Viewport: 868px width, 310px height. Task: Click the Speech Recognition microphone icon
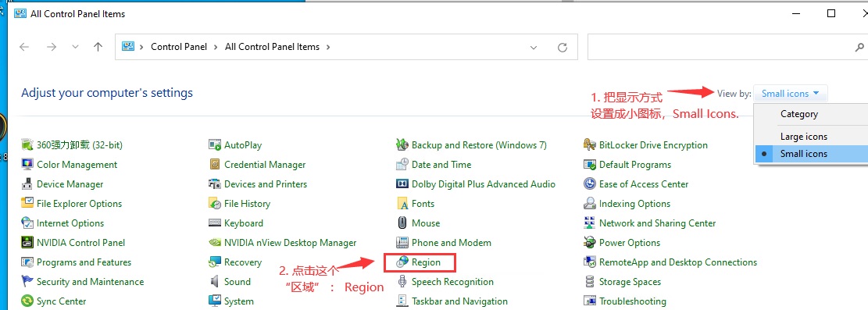coord(402,281)
